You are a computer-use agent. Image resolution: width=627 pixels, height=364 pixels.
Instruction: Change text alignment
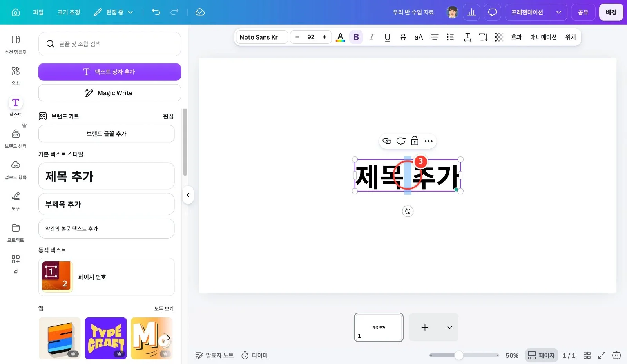(434, 37)
